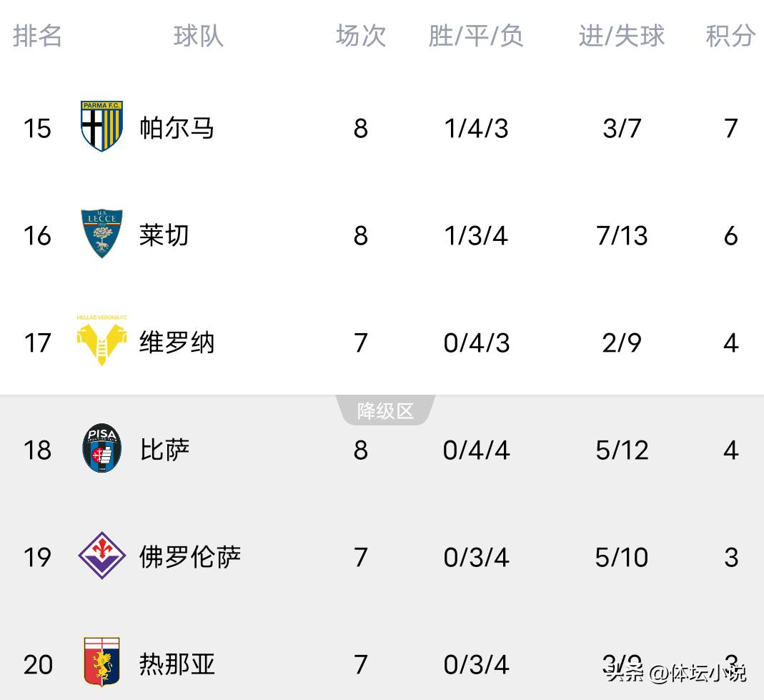Click the Hellas Verona club logo
The height and width of the screenshot is (700, 764).
[101, 341]
